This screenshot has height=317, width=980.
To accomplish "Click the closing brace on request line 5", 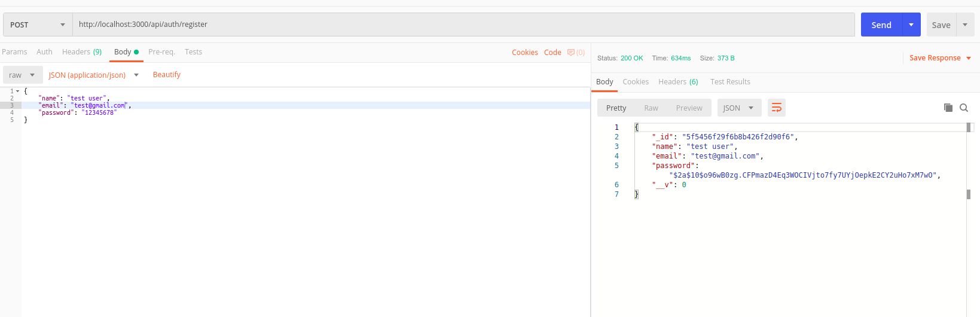I will [x=26, y=120].
